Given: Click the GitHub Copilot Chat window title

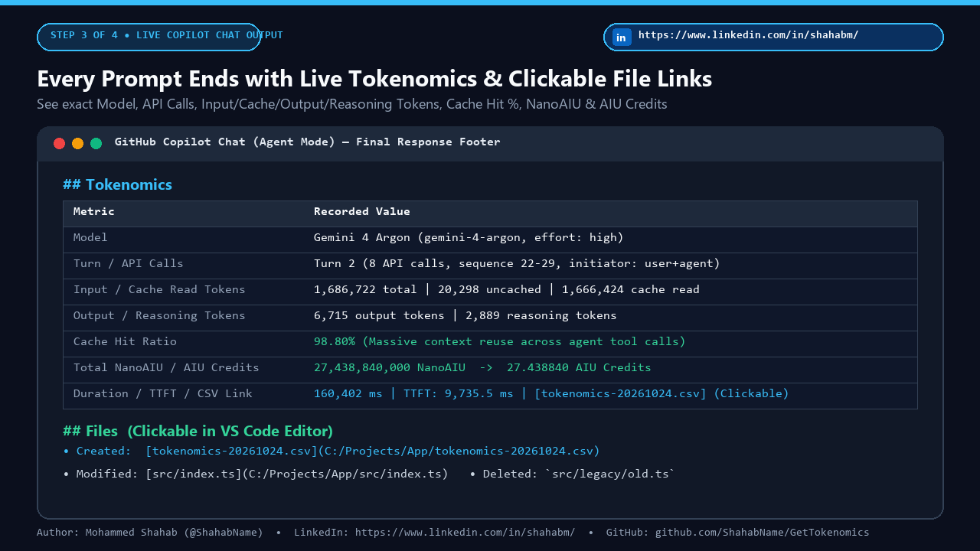Looking at the screenshot, I should [308, 142].
